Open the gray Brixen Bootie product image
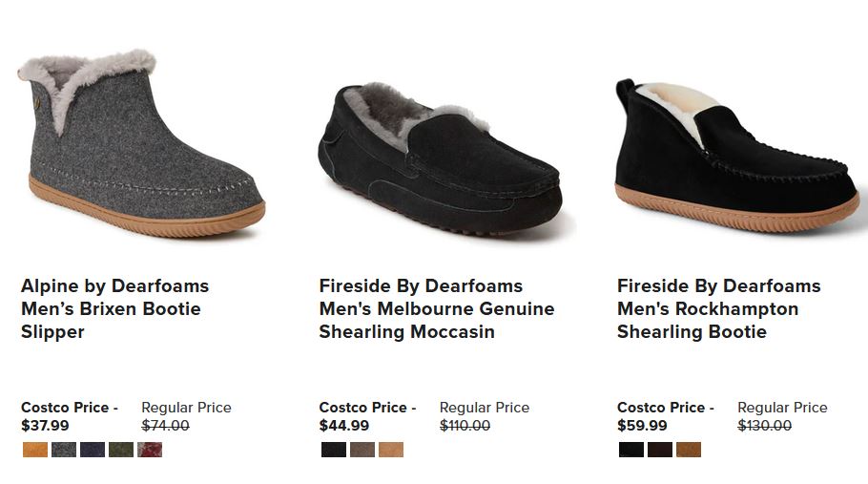The width and height of the screenshot is (868, 484). click(x=141, y=143)
